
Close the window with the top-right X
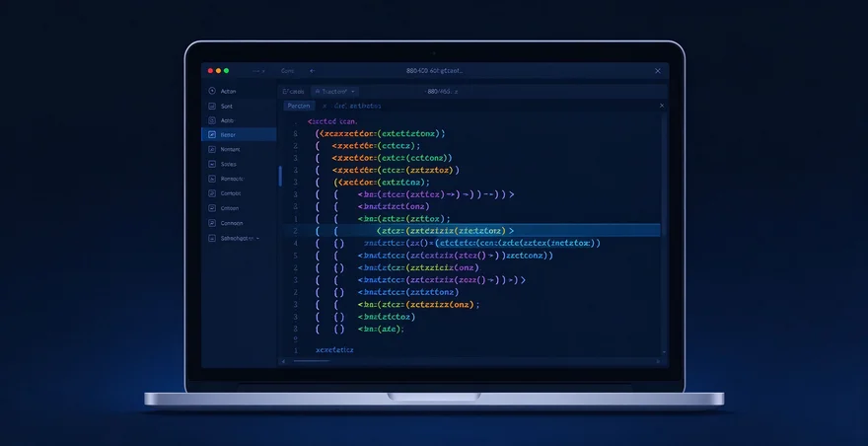click(x=658, y=71)
